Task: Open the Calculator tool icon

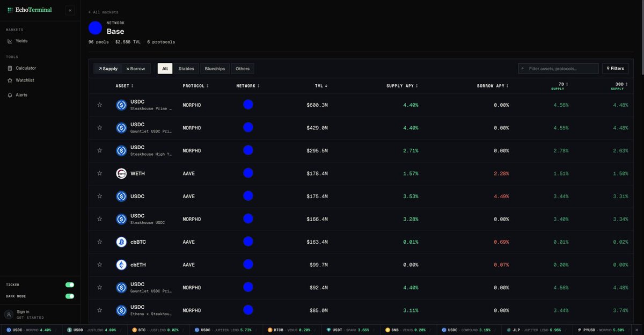Action: coord(10,68)
